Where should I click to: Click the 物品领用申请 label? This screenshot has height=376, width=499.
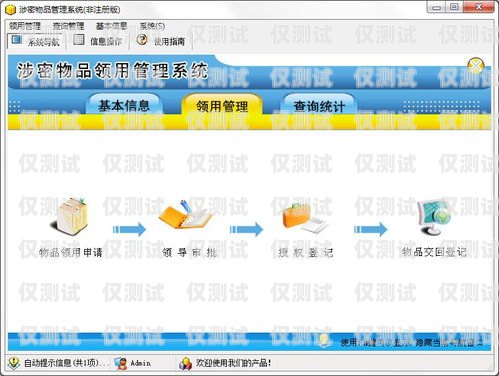pyautogui.click(x=70, y=252)
